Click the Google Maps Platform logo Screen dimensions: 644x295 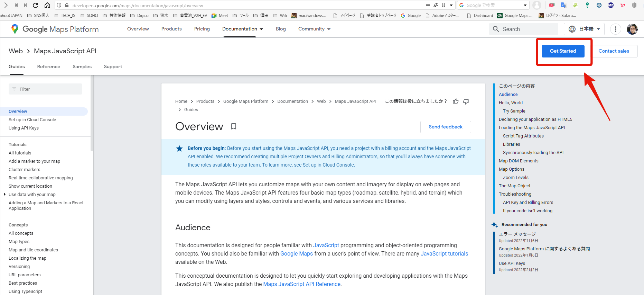point(55,29)
